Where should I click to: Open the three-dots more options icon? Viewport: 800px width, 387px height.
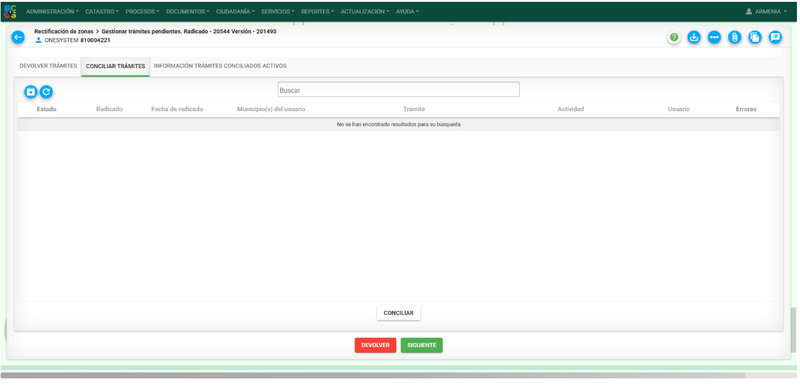[x=714, y=37]
